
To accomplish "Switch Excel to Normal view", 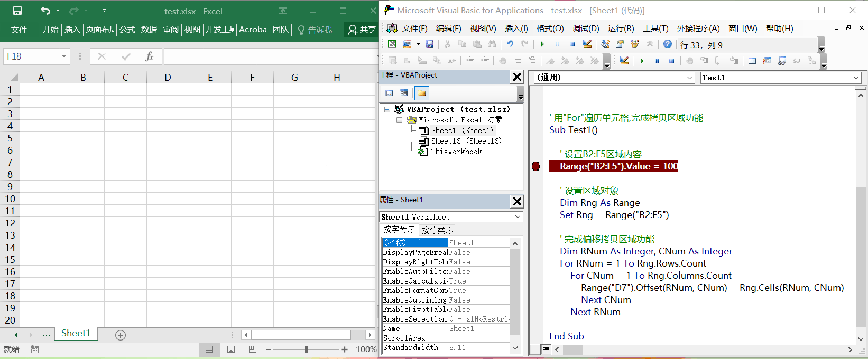I will click(x=209, y=349).
